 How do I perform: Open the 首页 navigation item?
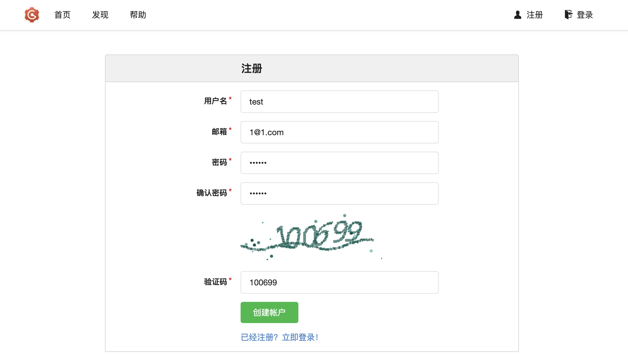pos(63,15)
